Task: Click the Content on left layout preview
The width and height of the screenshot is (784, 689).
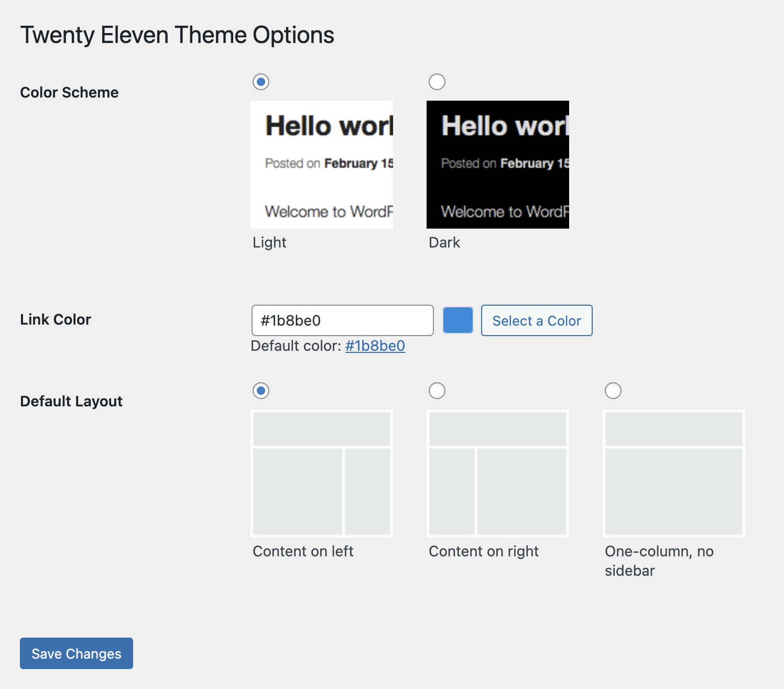Action: pos(322,472)
